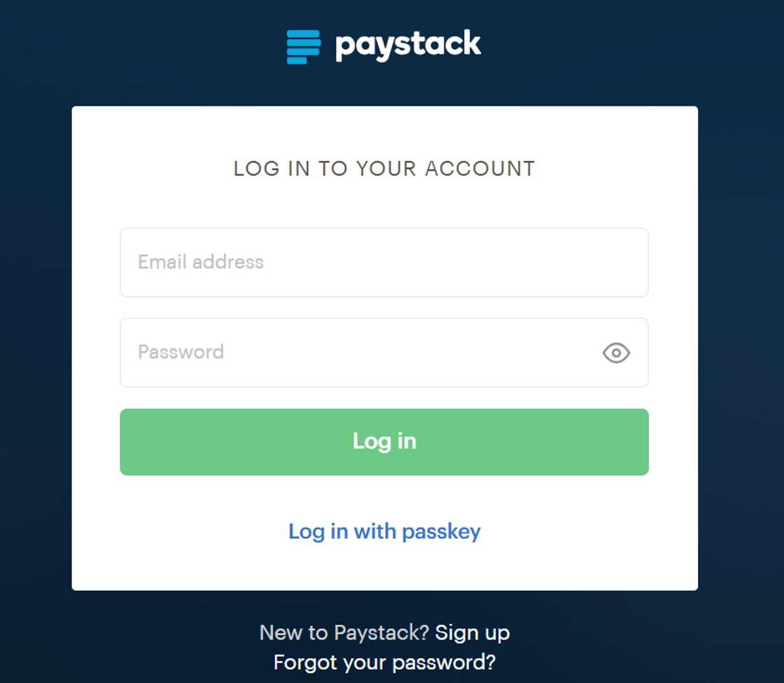Select the passkey login option
The height and width of the screenshot is (683, 784).
point(384,531)
